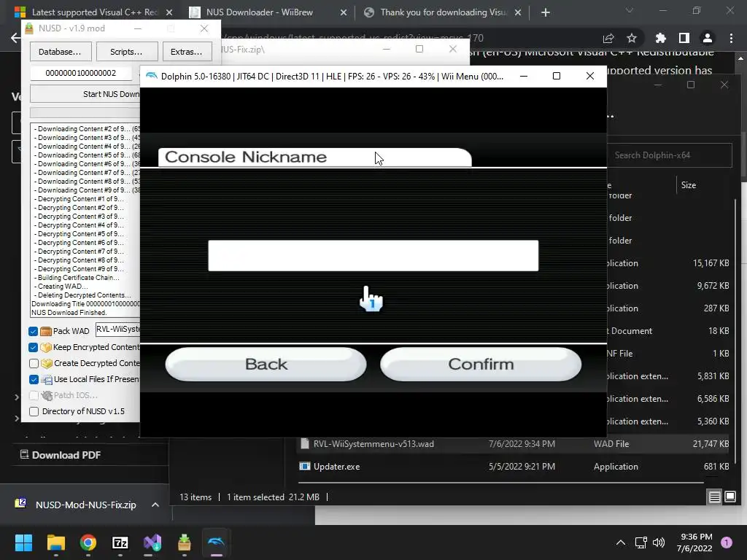Image resolution: width=747 pixels, height=560 pixels.
Task: Click the Create Decrypted Contents package icon
Action: (46, 363)
